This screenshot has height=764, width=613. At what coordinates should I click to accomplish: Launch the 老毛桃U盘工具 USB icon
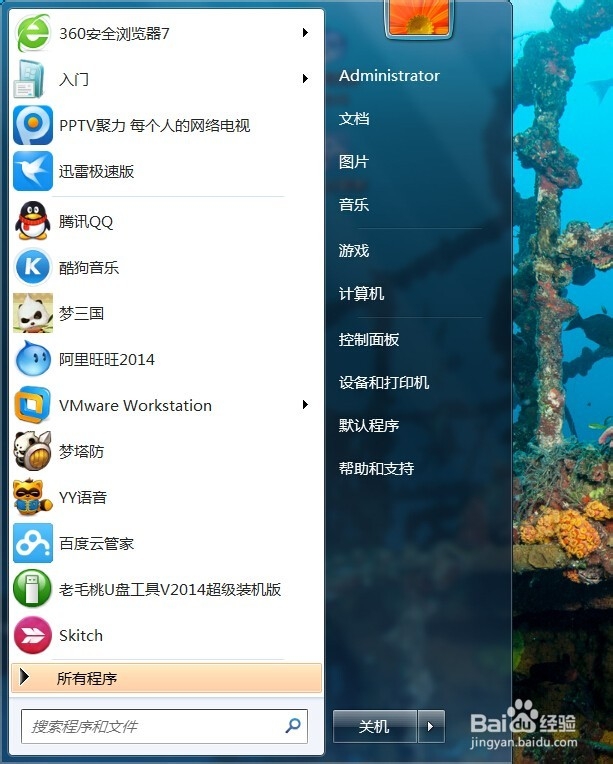click(33, 589)
